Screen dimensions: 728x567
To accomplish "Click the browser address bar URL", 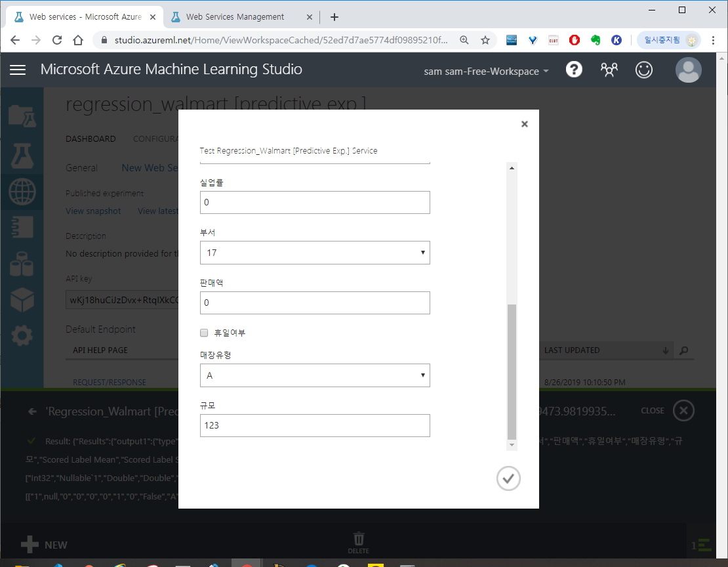I will [281, 40].
